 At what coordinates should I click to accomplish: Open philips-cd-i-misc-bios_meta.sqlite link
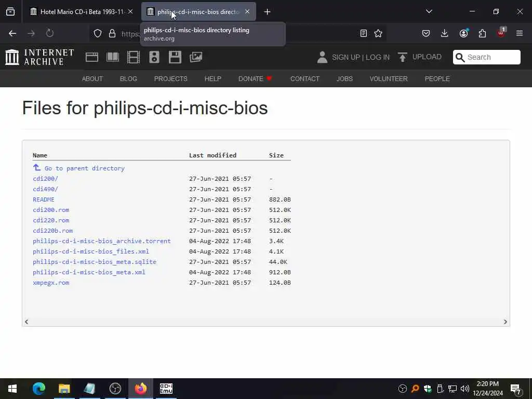tap(95, 262)
